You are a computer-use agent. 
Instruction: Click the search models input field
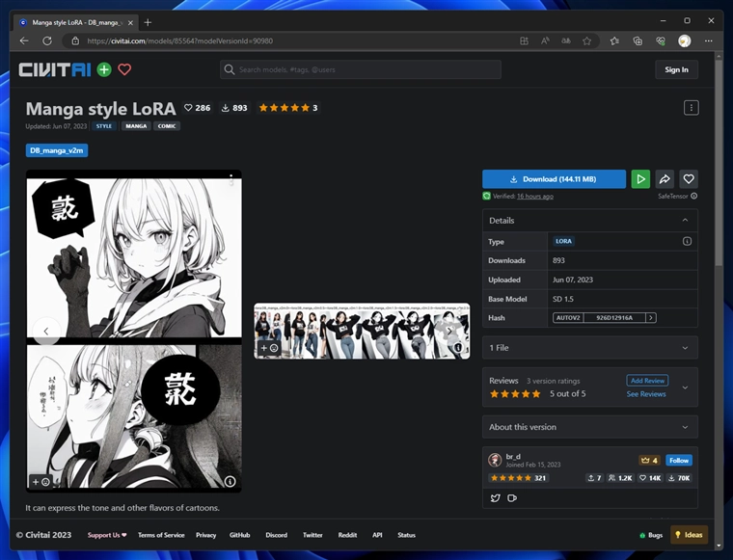click(361, 69)
